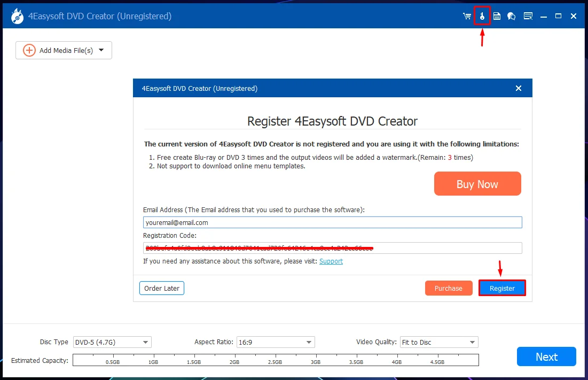Click the 4Easysoft flame disc logo
The width and height of the screenshot is (588, 380).
tap(17, 16)
